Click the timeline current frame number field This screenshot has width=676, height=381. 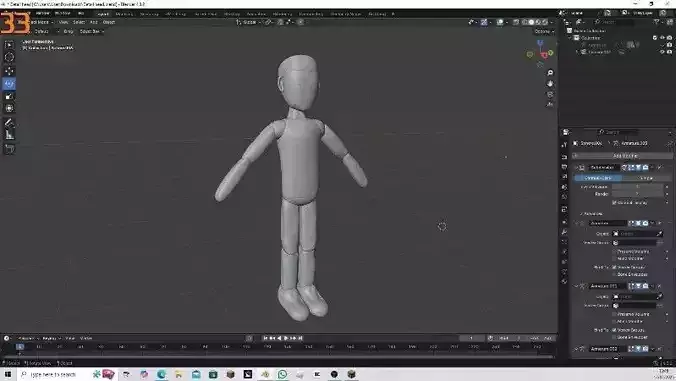point(472,338)
